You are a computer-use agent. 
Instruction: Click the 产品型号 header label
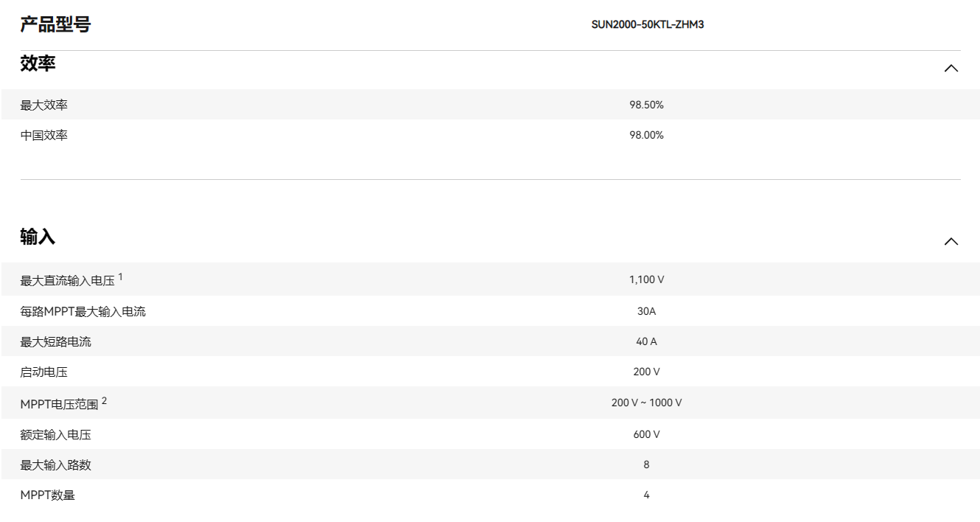tap(55, 25)
